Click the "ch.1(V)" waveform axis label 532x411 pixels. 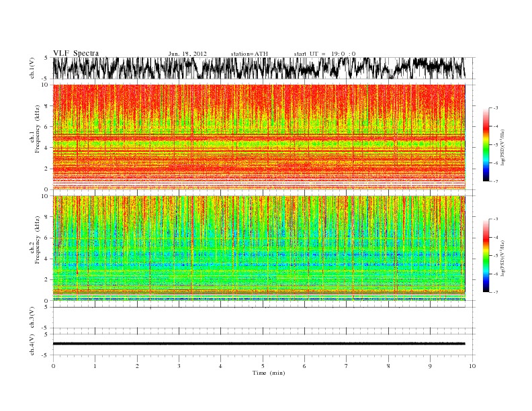pyautogui.click(x=32, y=68)
